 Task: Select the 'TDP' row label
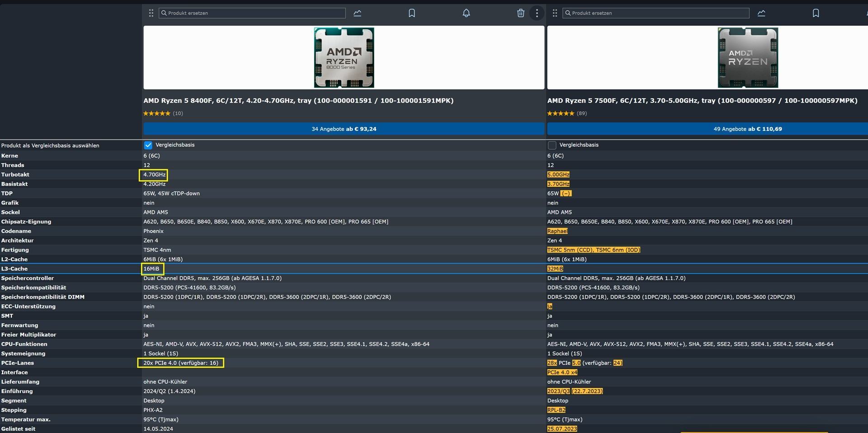pos(7,193)
